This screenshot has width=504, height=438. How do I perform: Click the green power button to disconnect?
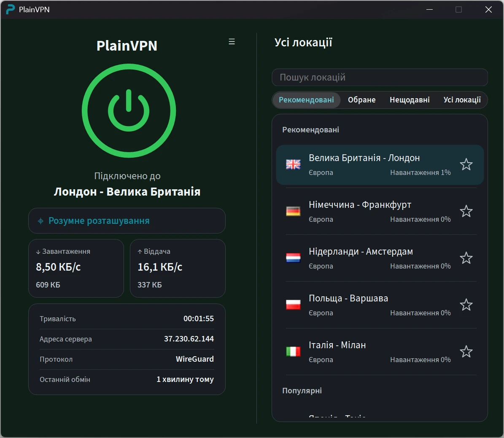point(129,110)
